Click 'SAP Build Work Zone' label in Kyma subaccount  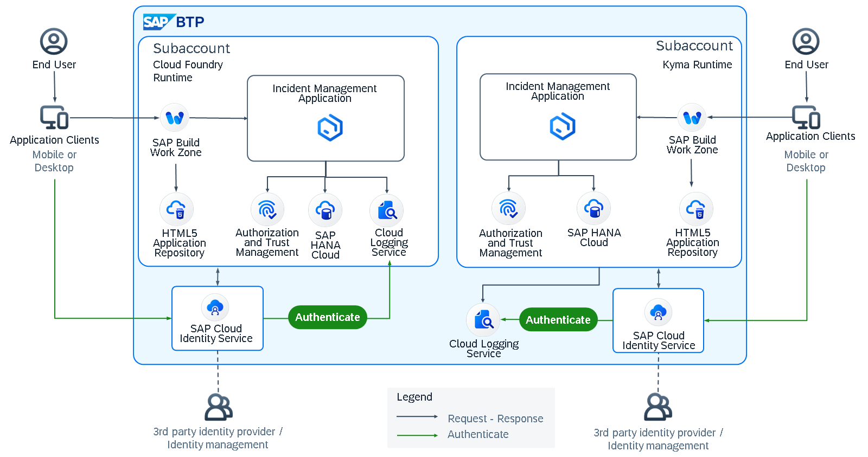pyautogui.click(x=692, y=145)
